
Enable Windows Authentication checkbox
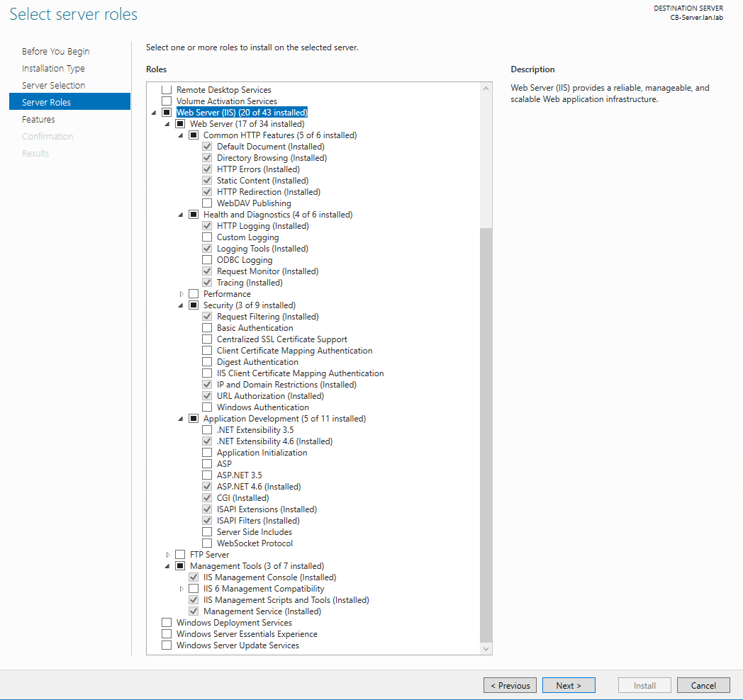click(207, 407)
